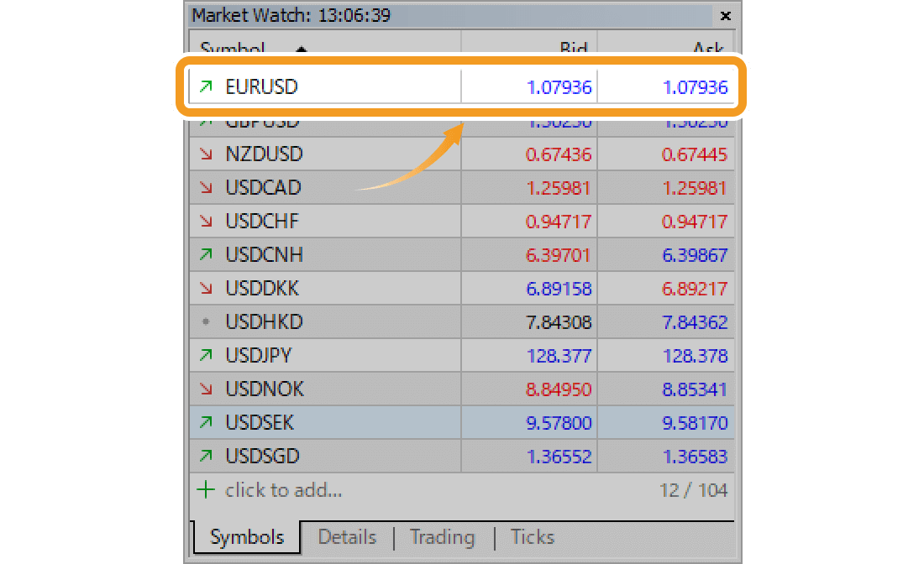Screen dimensions: 924x564
Task: Click the uptrend arrow beside USDSGD
Action: pos(207,456)
